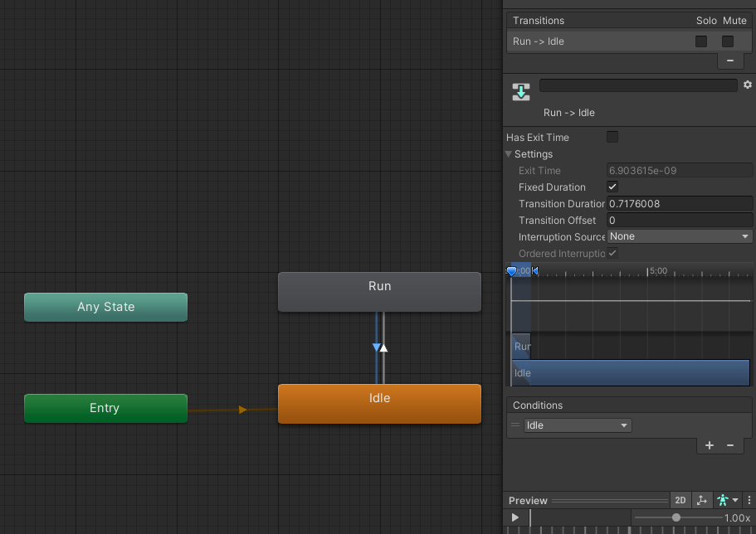Click the transition name input field
Screen dimensions: 756x534
pyautogui.click(x=638, y=85)
